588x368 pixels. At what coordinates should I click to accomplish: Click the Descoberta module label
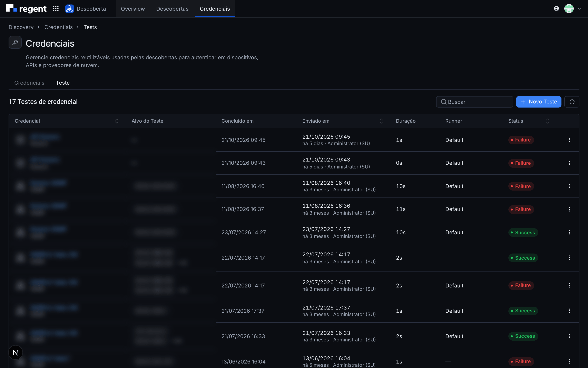(91, 9)
